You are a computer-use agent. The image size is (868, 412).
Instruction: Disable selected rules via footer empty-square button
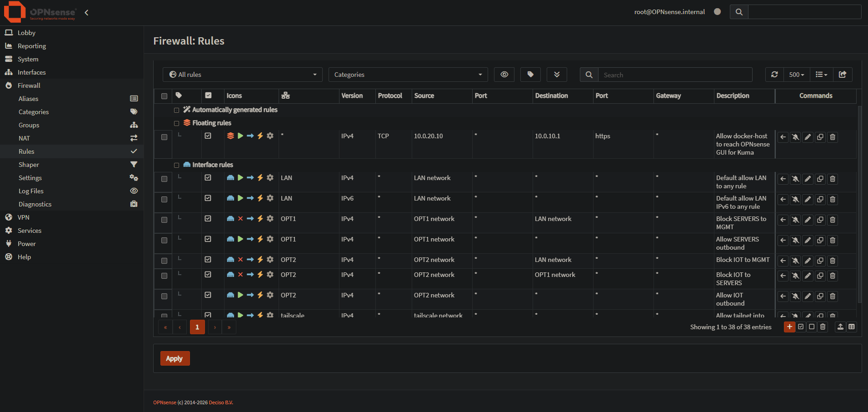812,327
